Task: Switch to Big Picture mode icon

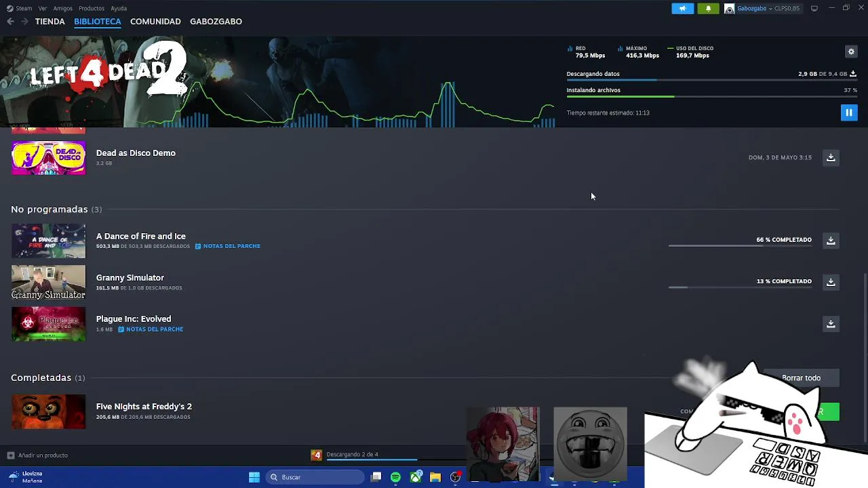Action: click(x=814, y=8)
